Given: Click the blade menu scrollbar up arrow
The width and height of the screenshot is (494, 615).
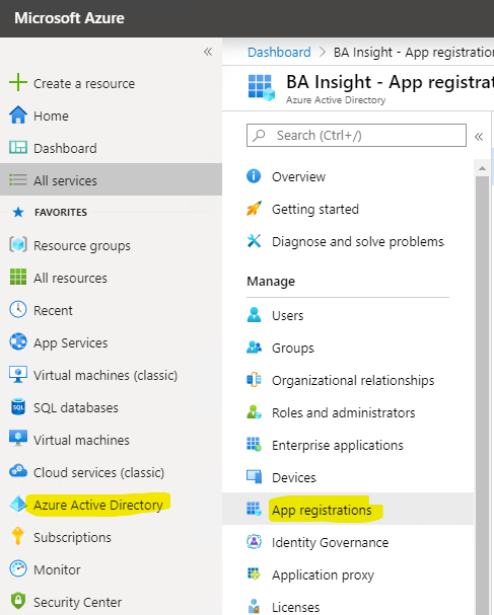Looking at the screenshot, I should (482, 168).
